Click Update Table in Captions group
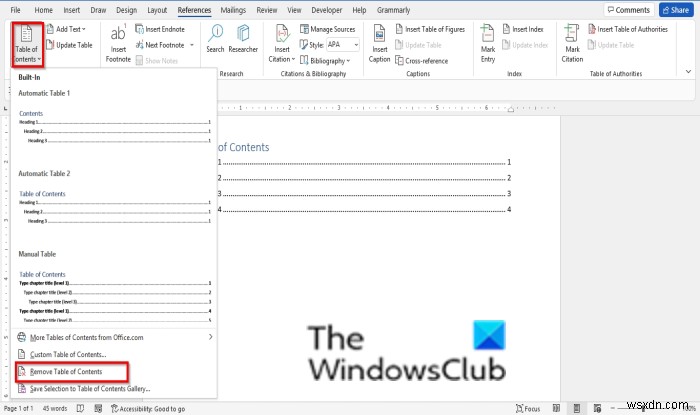This screenshot has width=700, height=415. pyautogui.click(x=418, y=45)
